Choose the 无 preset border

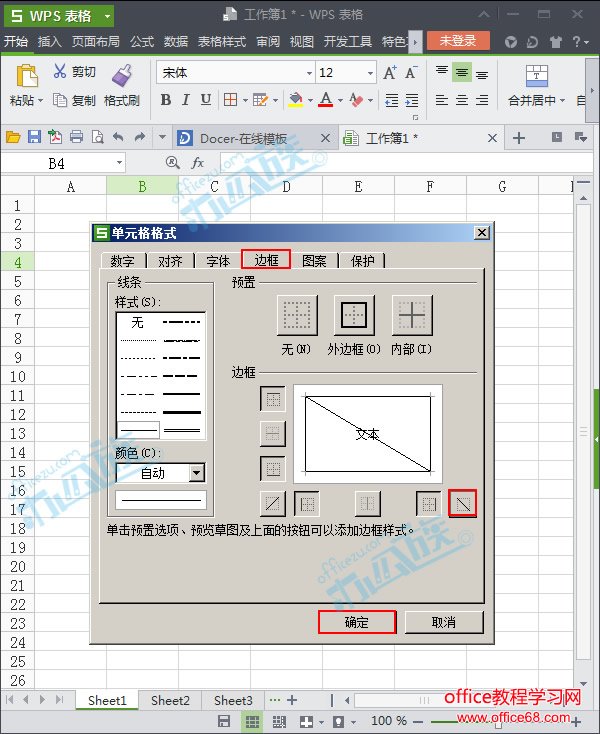tap(297, 315)
